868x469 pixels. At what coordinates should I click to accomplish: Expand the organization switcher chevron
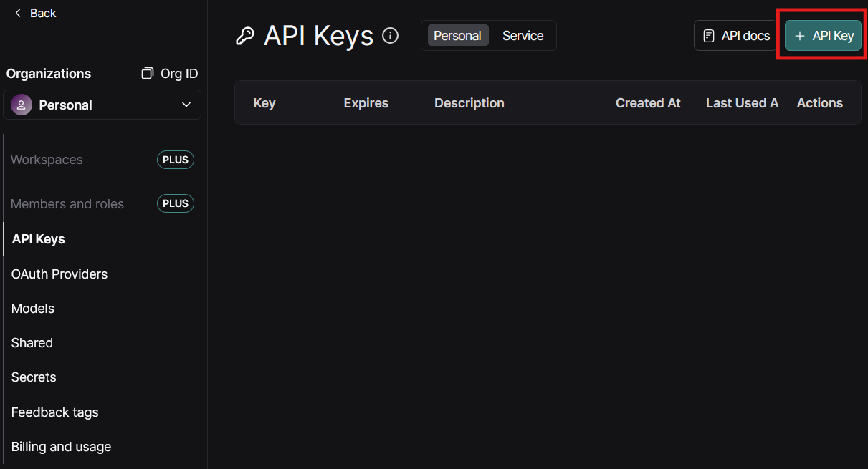186,105
